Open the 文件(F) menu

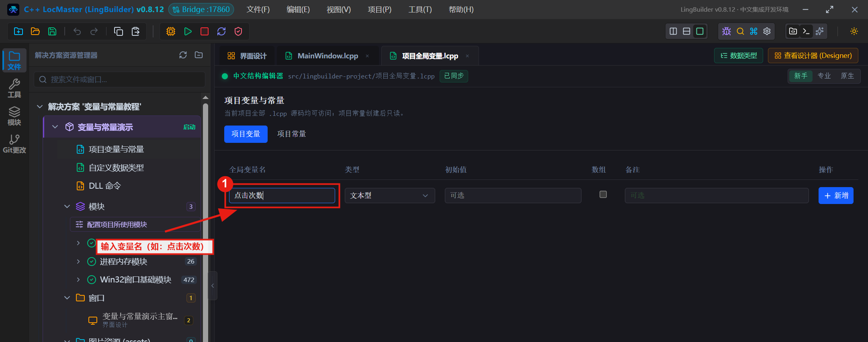[x=258, y=9]
